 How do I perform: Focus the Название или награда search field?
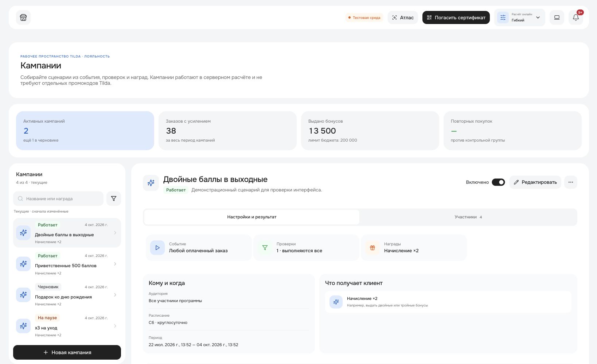tap(58, 198)
